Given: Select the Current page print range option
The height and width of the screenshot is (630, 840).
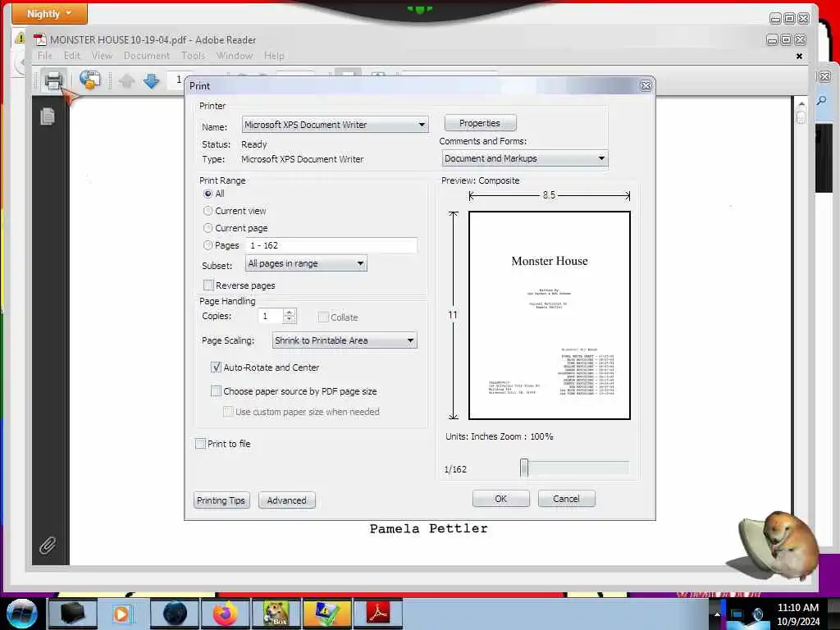Looking at the screenshot, I should 208,228.
